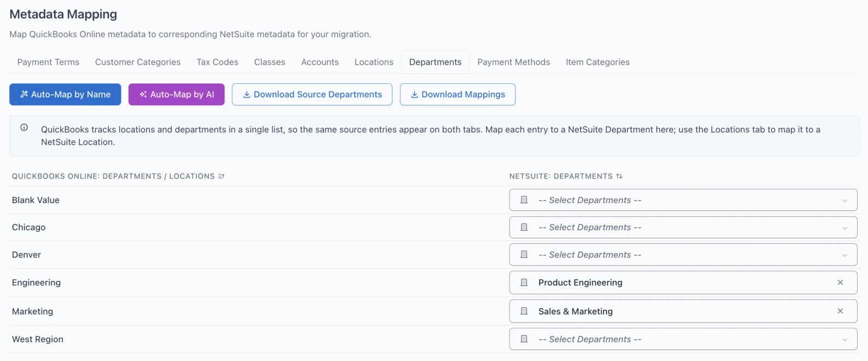The height and width of the screenshot is (361, 868).
Task: Click the Engineering source entry
Action: (36, 283)
